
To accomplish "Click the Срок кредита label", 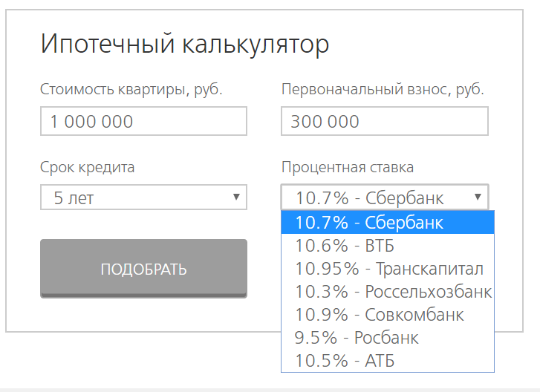I will tap(87, 167).
